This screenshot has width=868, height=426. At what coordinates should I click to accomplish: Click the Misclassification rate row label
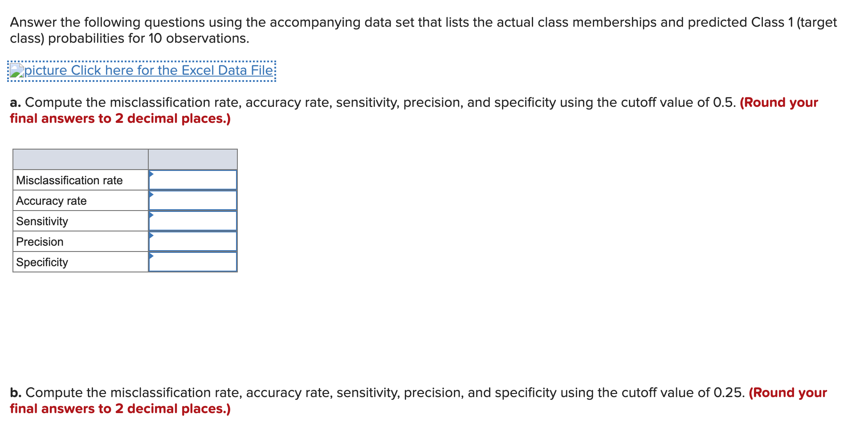click(x=69, y=180)
